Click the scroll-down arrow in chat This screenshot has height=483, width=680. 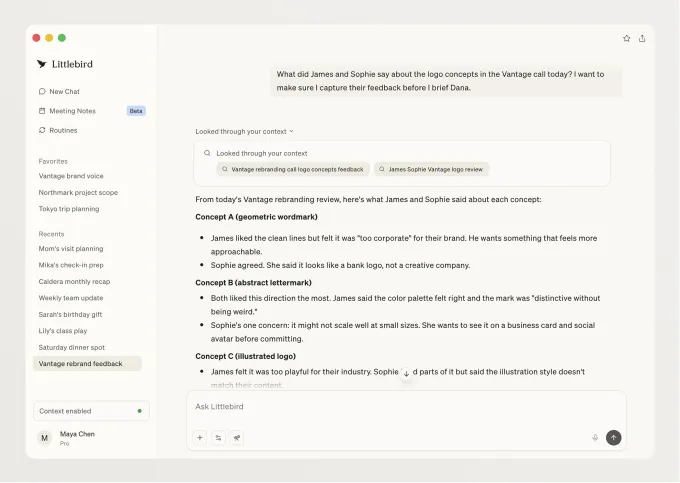tap(406, 373)
